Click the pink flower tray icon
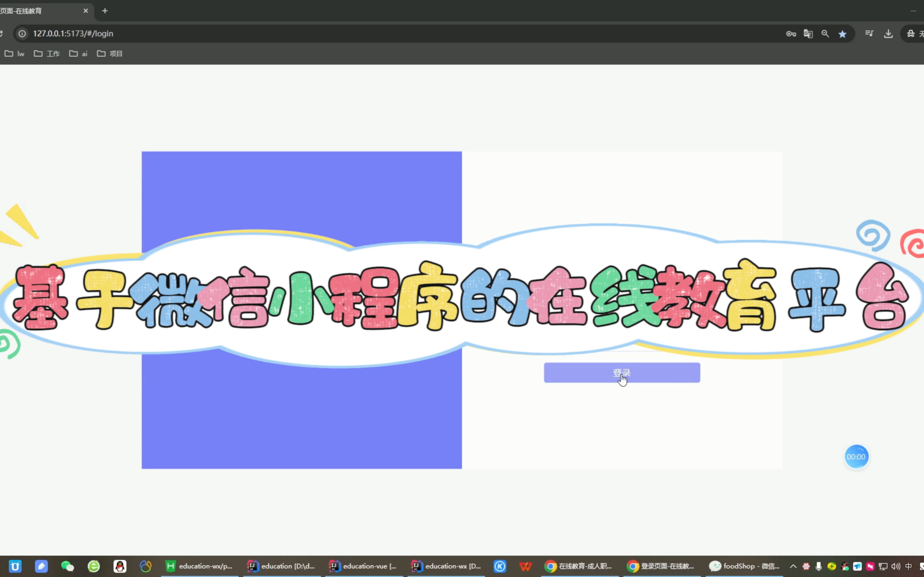Viewport: 924px width, 577px height. click(806, 566)
